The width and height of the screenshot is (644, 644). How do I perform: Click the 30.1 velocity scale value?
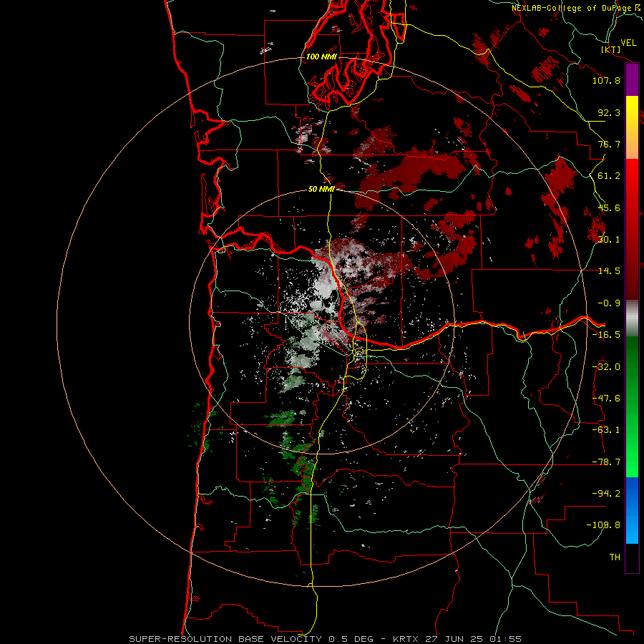pos(609,240)
